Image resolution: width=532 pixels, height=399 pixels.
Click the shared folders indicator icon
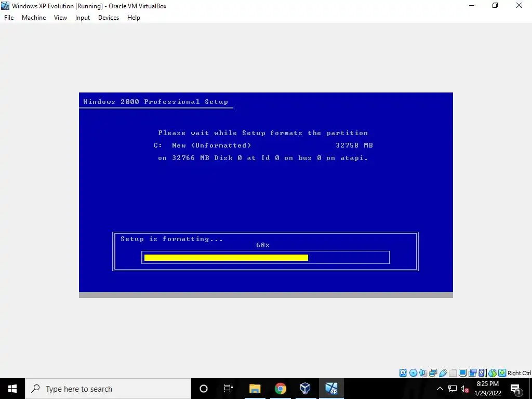(x=453, y=373)
